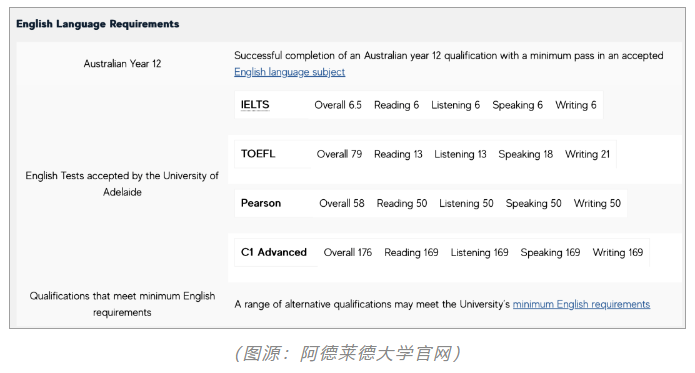The height and width of the screenshot is (373, 695).
Task: Click the Pearson test label
Action: (261, 203)
